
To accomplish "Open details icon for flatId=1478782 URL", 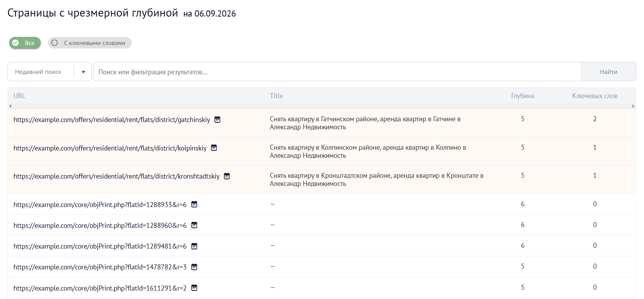I will 194,267.
